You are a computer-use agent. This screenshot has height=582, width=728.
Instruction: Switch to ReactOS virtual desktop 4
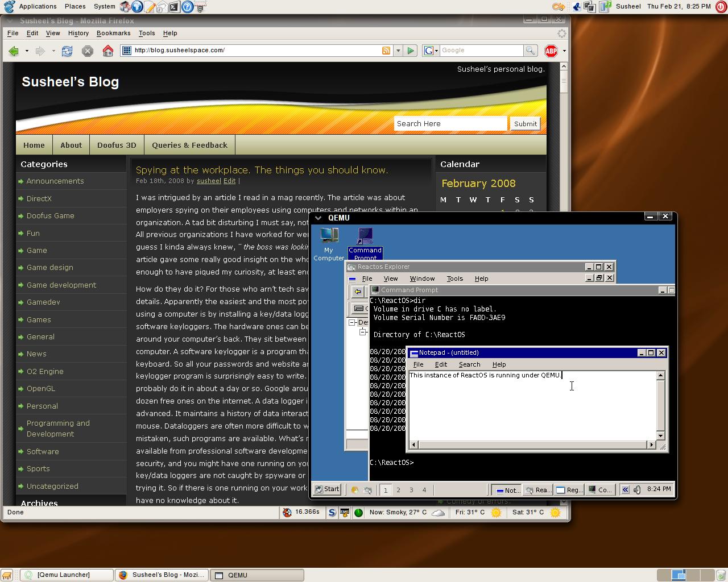click(x=424, y=490)
